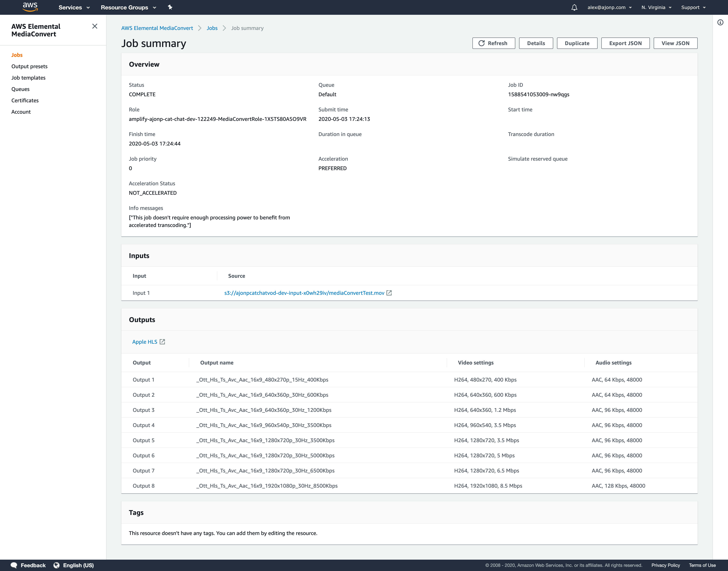Open the N. Virginia region selector
This screenshot has width=728, height=571.
(656, 7)
